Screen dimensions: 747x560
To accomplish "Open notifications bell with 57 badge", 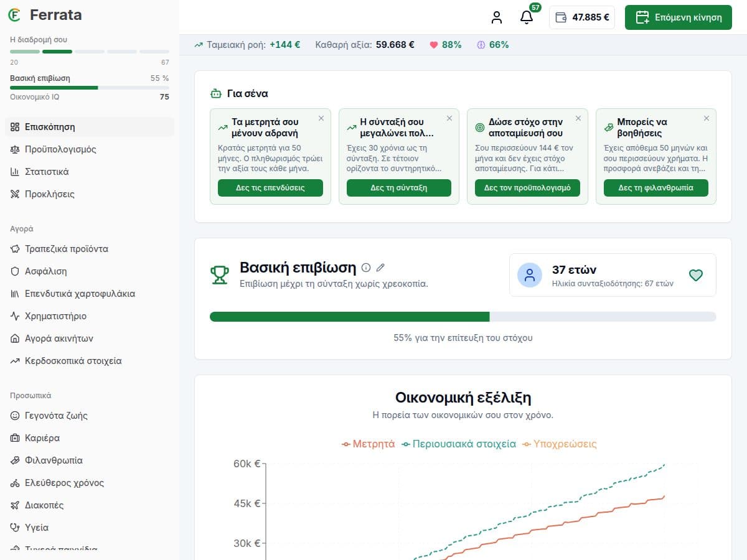I will pyautogui.click(x=527, y=17).
